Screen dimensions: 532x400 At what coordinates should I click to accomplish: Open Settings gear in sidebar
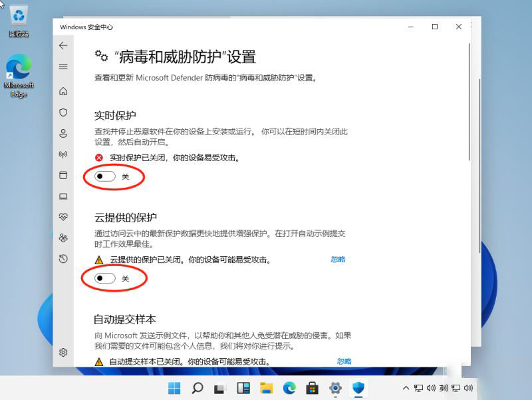tap(63, 353)
